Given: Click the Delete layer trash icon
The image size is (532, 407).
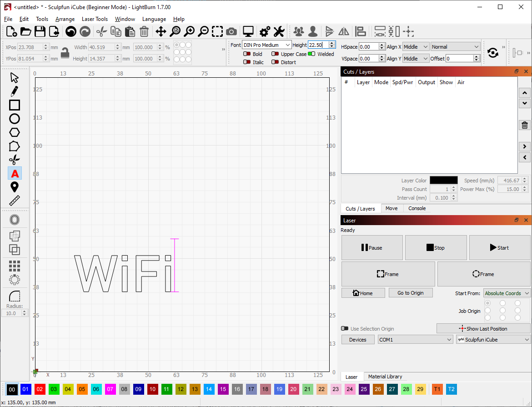Looking at the screenshot, I should click(x=525, y=126).
